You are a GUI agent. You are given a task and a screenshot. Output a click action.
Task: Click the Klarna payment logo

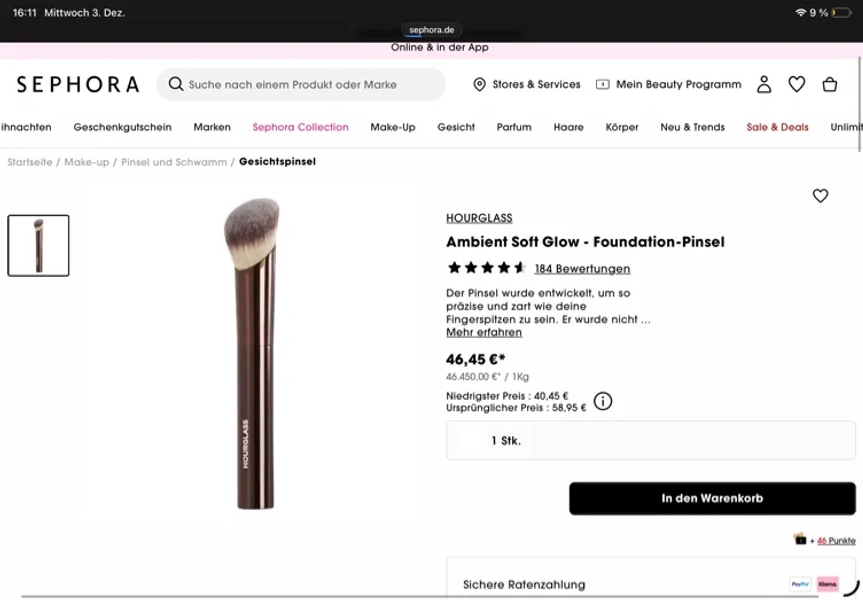pos(827,584)
